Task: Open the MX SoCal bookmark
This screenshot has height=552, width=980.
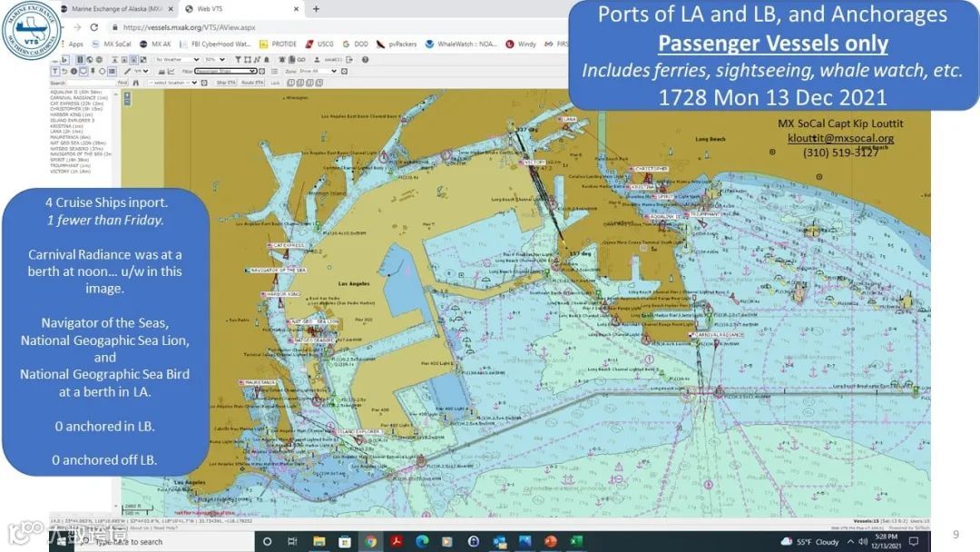Action: pos(112,44)
